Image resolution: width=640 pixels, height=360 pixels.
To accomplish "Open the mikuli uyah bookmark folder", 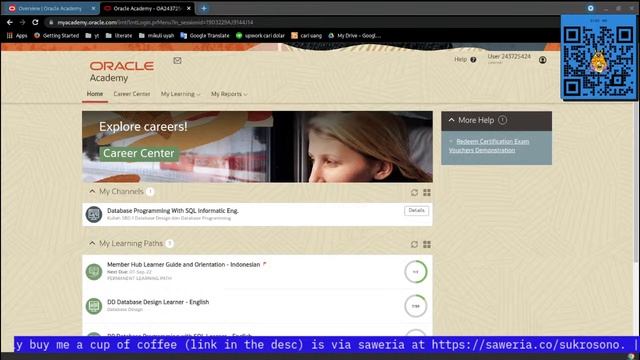I will [x=156, y=36].
